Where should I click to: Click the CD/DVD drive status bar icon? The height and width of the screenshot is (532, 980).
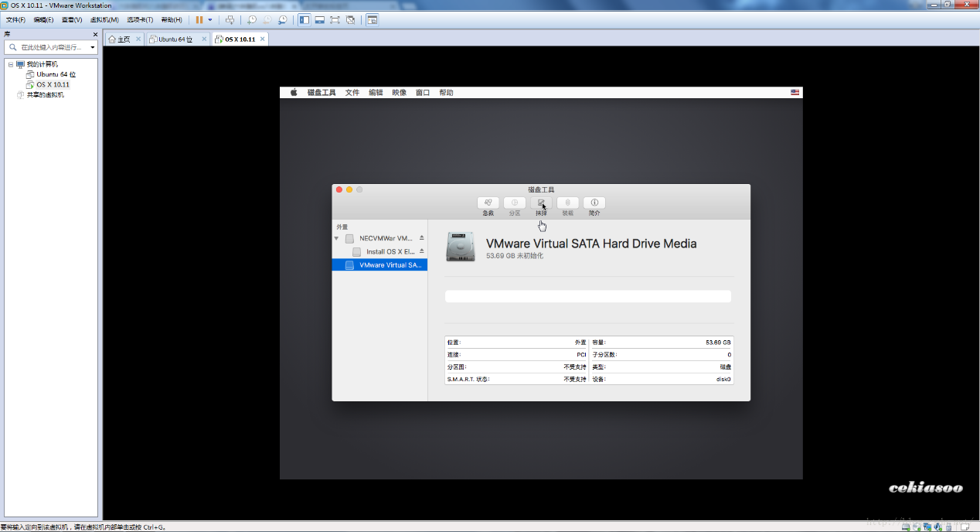[917, 527]
